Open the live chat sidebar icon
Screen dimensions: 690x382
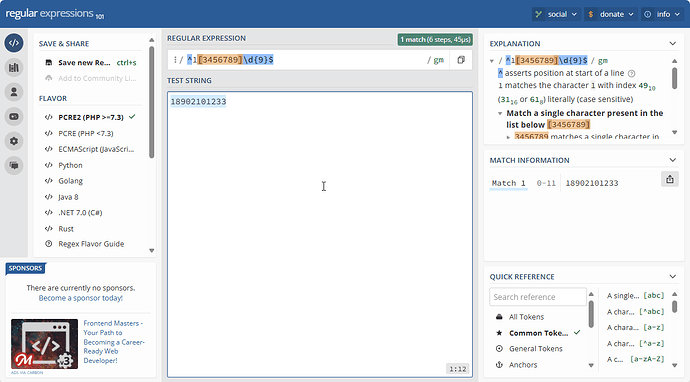point(14,165)
